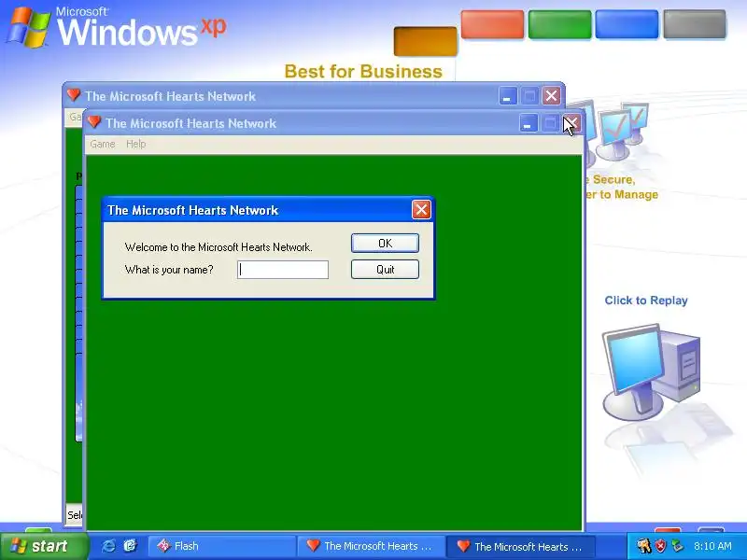Switch to first Microsoft Hearts taskbar button
This screenshot has width=747, height=560.
click(371, 546)
